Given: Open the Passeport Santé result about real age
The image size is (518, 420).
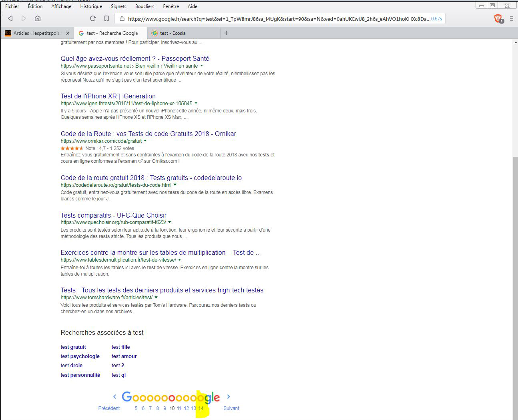Looking at the screenshot, I should tap(135, 58).
